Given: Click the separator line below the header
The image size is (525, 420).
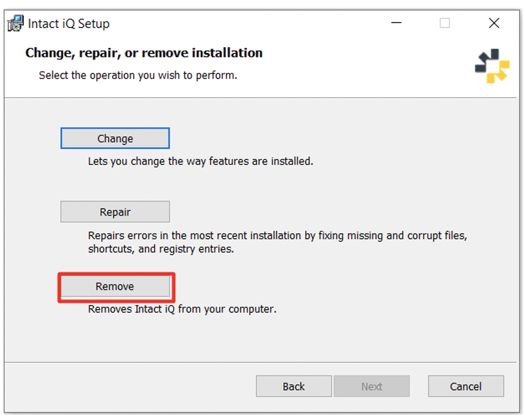Looking at the screenshot, I should tap(262, 96).
